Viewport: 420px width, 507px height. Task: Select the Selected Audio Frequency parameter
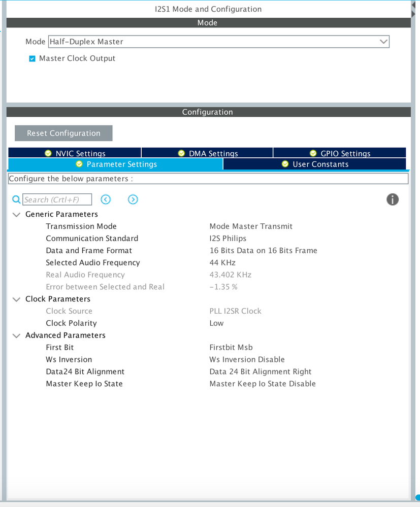pyautogui.click(x=93, y=262)
